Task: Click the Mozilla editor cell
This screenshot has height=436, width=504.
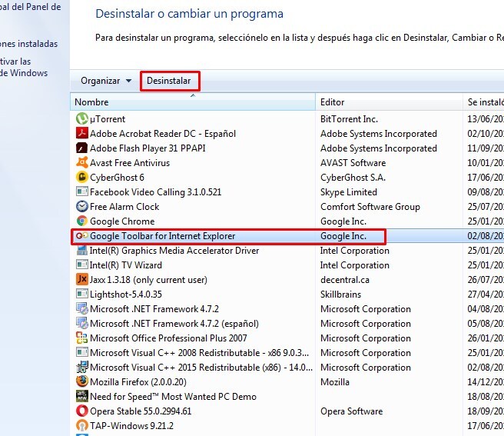Action: point(335,382)
